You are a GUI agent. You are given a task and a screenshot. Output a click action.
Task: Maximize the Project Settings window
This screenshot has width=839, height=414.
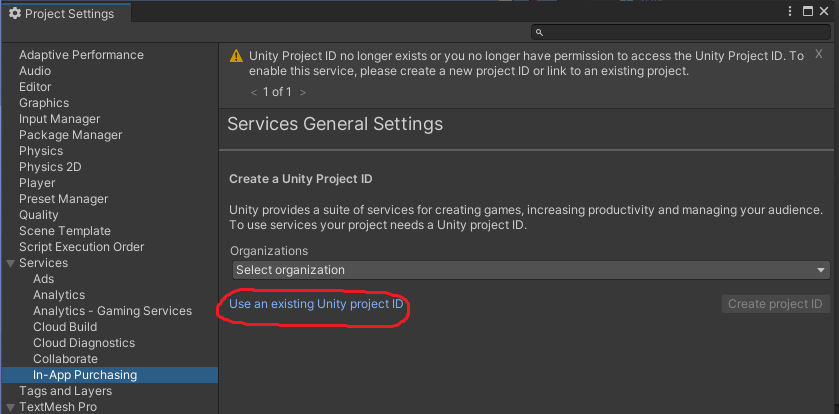pos(808,11)
